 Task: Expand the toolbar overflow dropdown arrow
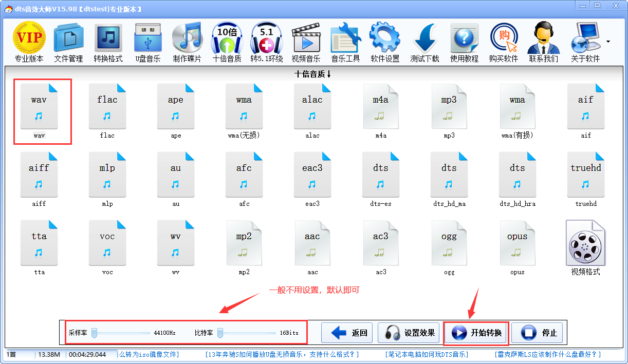coord(608,42)
